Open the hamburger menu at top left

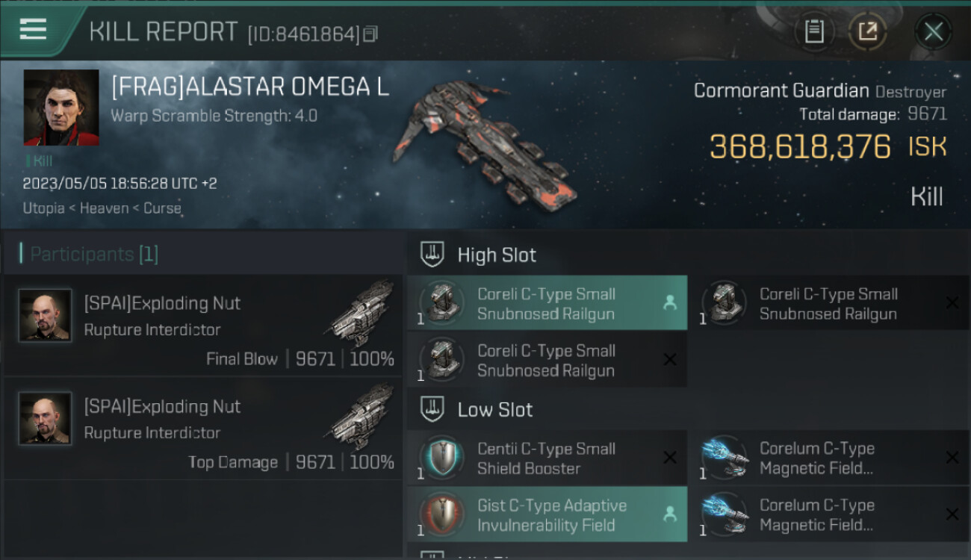coord(33,29)
